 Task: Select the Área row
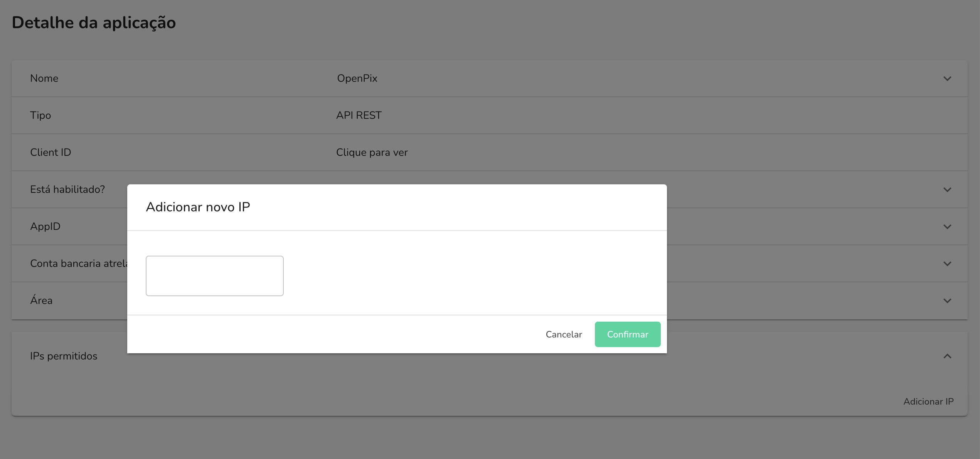pyautogui.click(x=41, y=300)
